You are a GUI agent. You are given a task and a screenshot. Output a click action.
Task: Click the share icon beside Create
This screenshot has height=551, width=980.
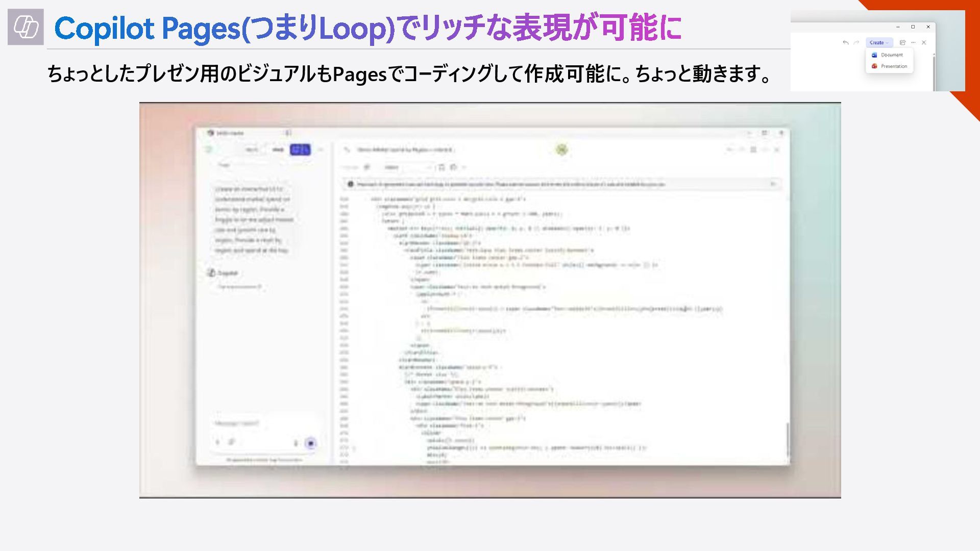tap(902, 43)
